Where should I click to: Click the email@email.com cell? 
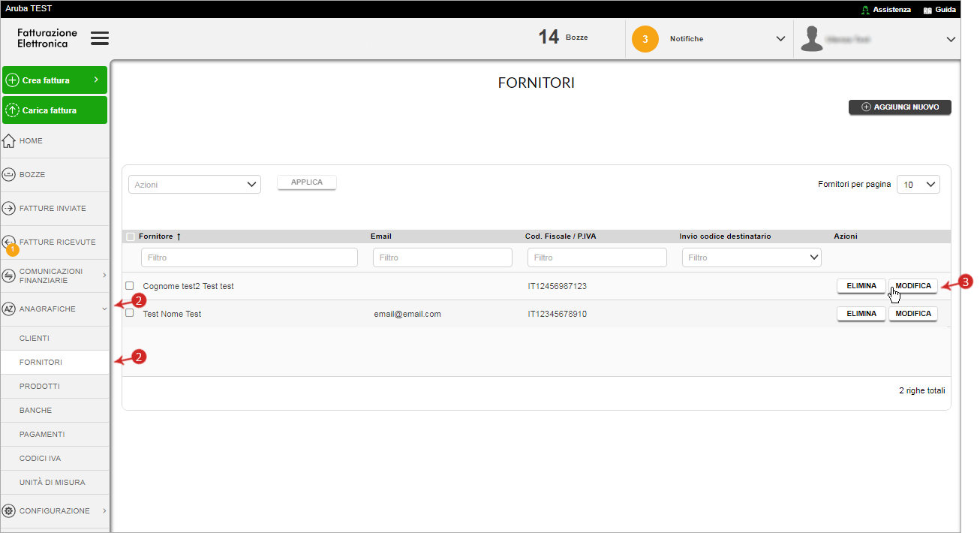pyautogui.click(x=407, y=314)
